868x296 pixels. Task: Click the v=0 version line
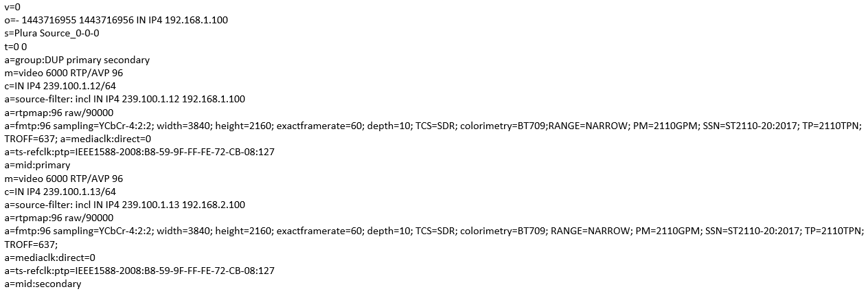(x=12, y=8)
